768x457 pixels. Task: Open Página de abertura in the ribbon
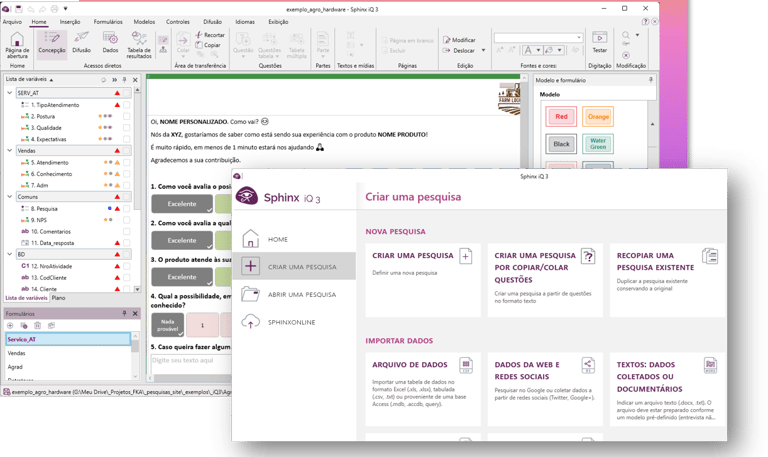[x=17, y=45]
